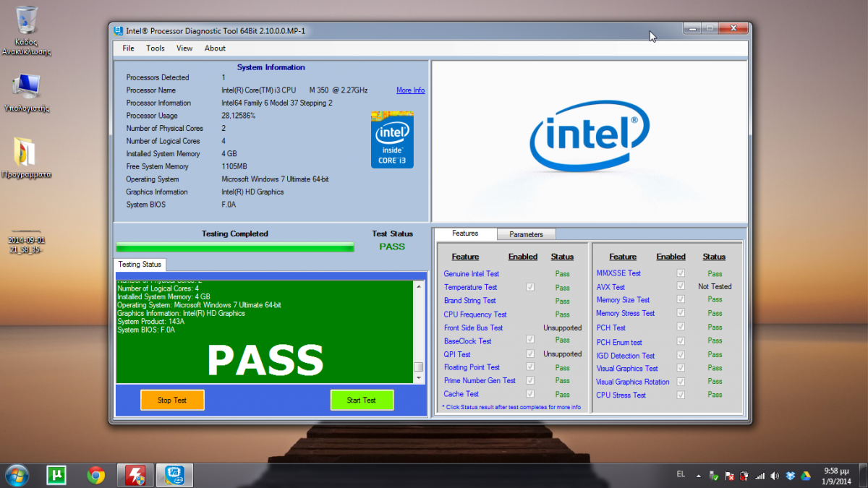Launch uTorrent from the taskbar
The height and width of the screenshot is (488, 868).
[56, 475]
